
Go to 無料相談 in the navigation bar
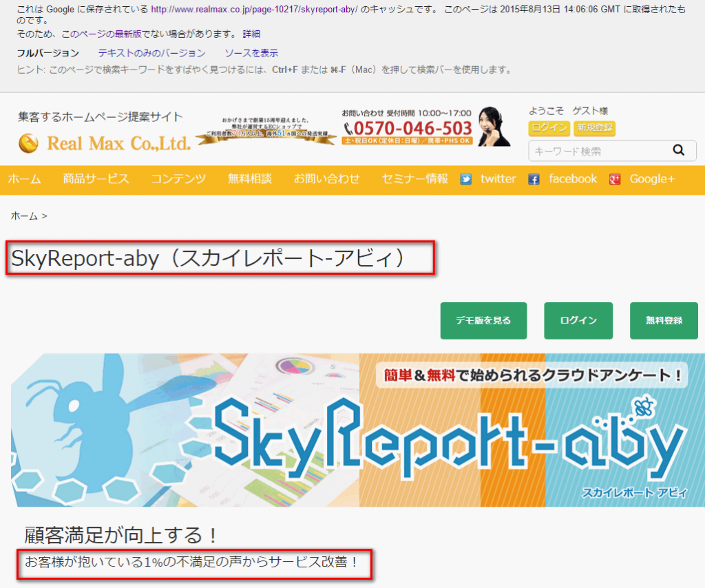[249, 179]
